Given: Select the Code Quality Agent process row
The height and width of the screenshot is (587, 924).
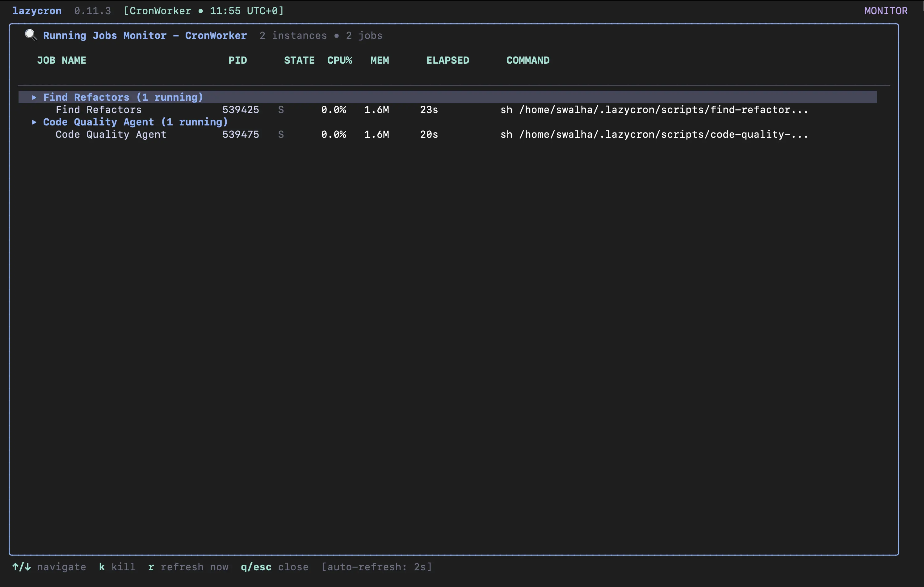Looking at the screenshot, I should 111,134.
